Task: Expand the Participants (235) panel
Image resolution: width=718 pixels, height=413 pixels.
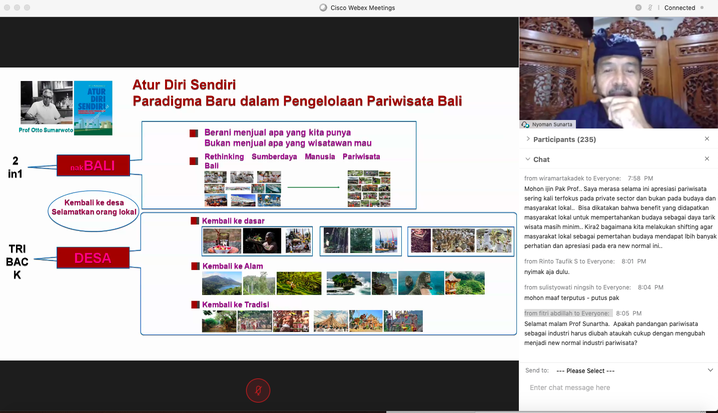Action: [528, 139]
